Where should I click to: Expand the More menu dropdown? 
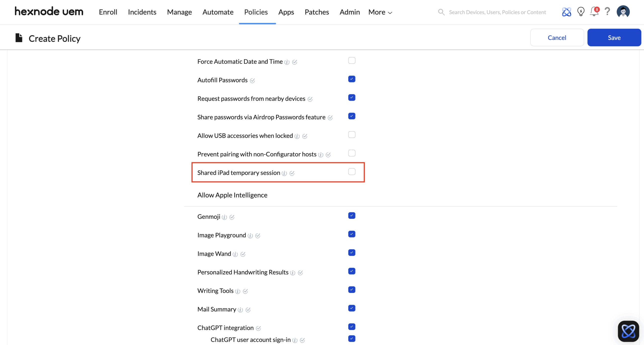pos(380,12)
